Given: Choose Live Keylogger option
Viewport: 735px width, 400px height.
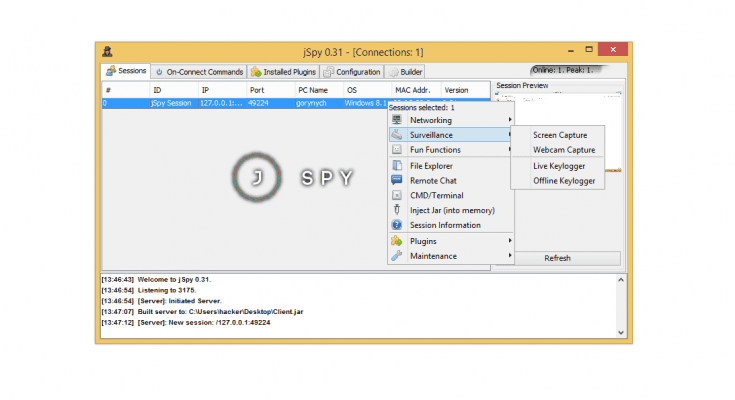Looking at the screenshot, I should (x=559, y=166).
